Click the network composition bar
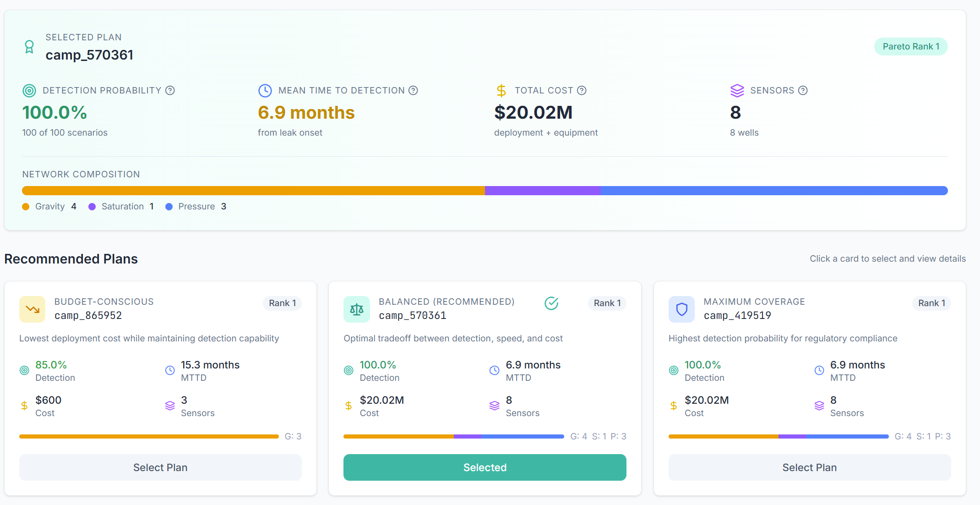 485,190
